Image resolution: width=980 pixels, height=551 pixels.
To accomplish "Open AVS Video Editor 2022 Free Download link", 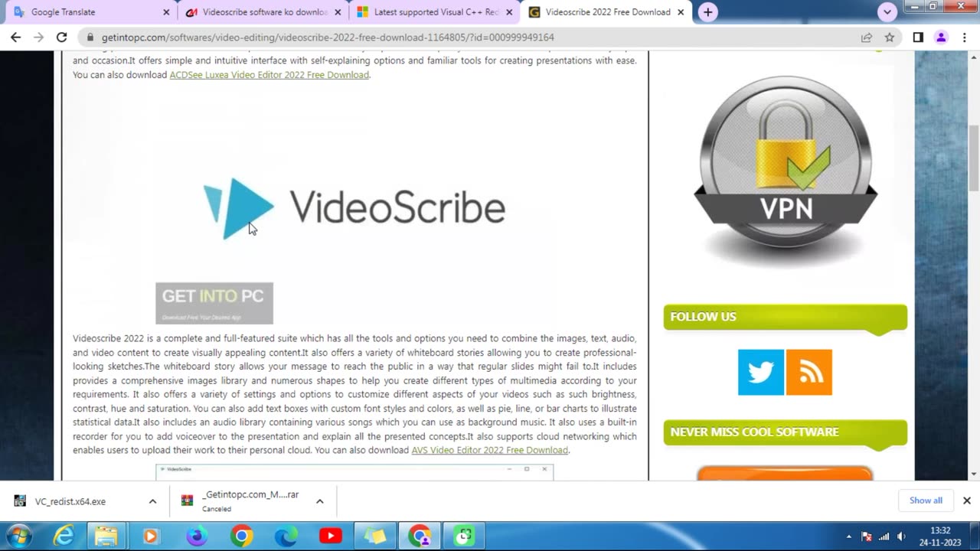I will (x=489, y=450).
